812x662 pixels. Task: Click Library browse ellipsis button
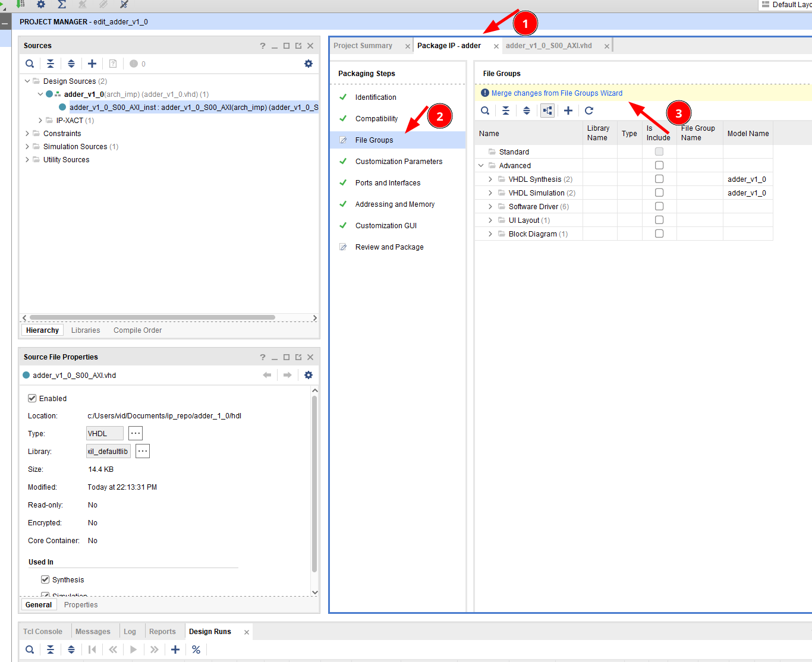coord(143,451)
